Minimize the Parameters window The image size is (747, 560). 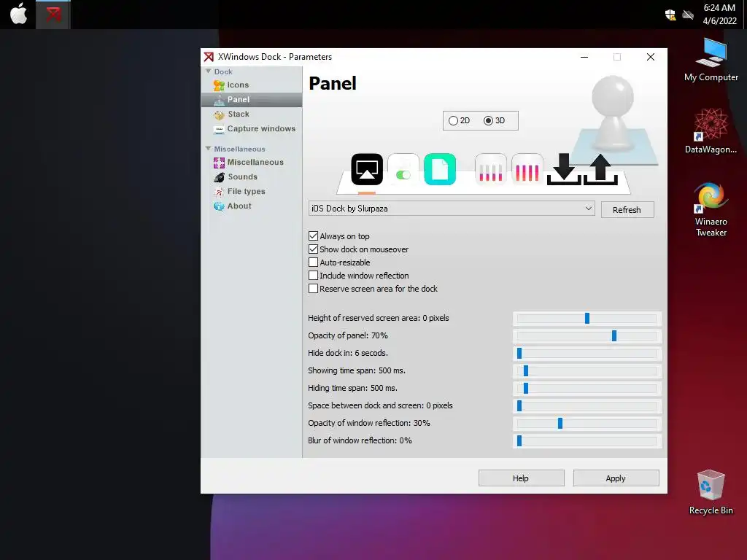click(584, 57)
